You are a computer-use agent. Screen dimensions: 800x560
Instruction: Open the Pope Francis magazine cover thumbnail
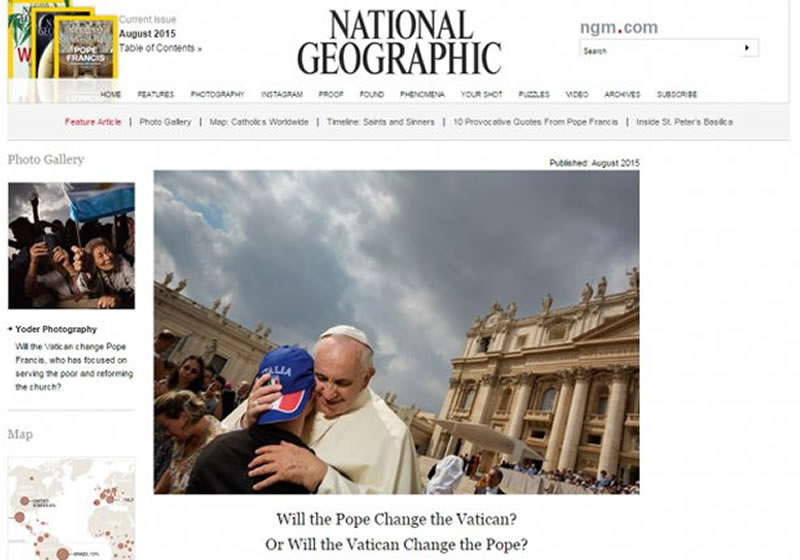coord(86,47)
